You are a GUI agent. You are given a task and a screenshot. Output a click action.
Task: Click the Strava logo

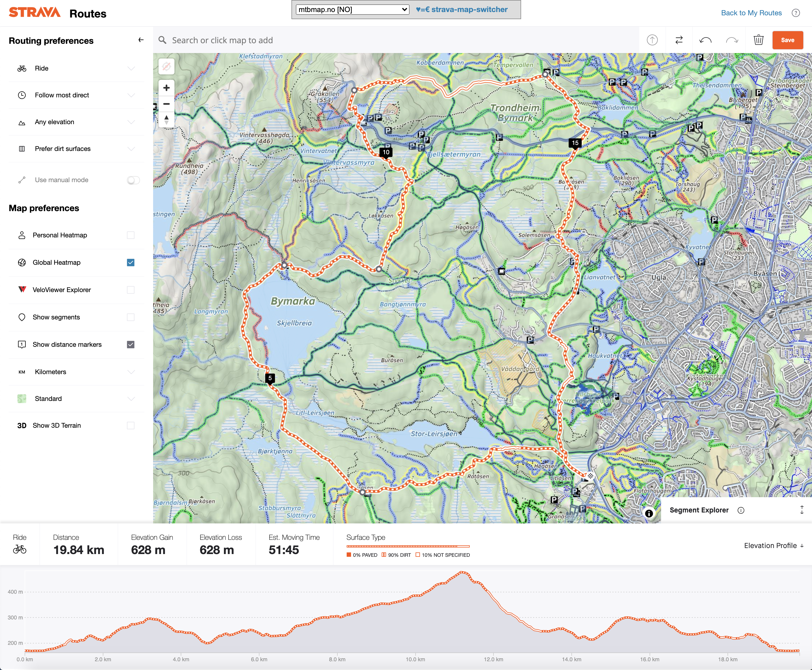pos(35,12)
